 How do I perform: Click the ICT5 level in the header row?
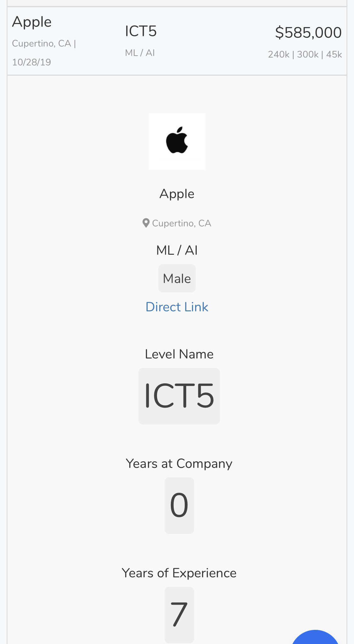click(141, 31)
